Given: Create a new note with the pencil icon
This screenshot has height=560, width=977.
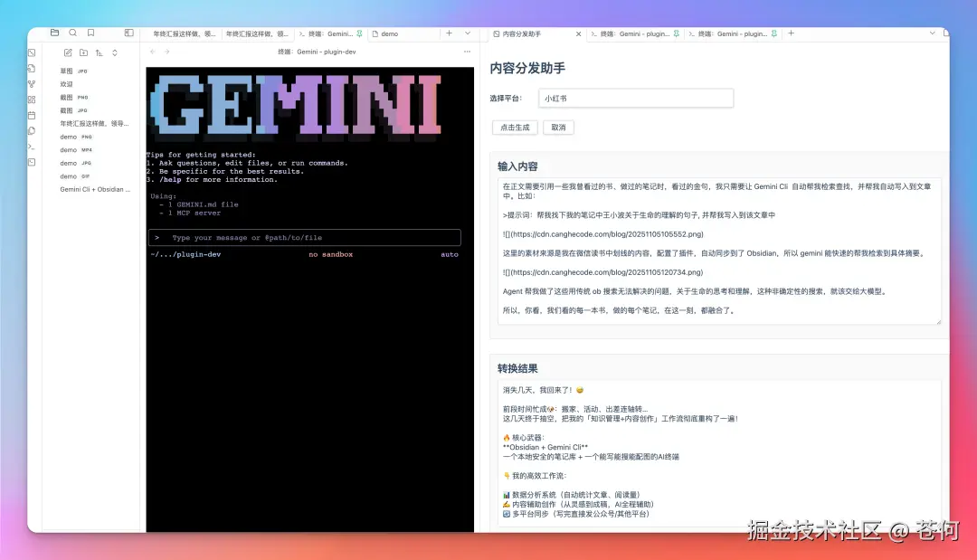Looking at the screenshot, I should [x=69, y=52].
